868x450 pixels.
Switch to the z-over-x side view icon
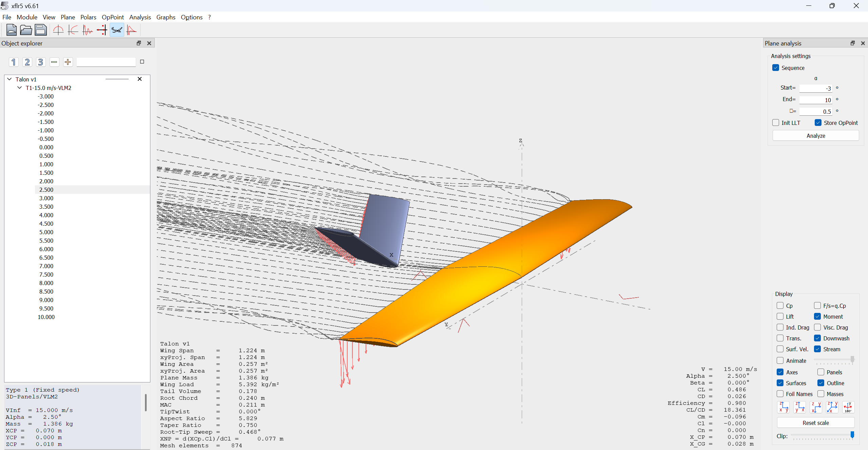click(x=799, y=407)
